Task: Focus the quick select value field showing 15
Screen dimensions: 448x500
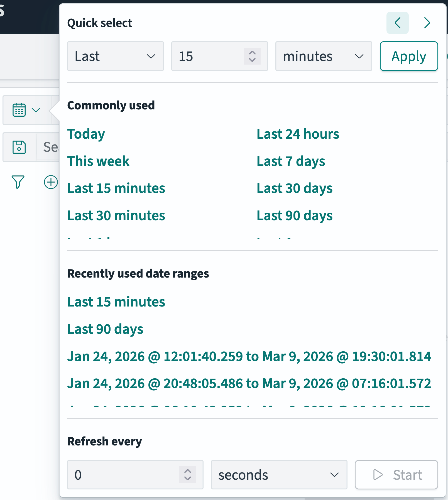Action: 219,56
